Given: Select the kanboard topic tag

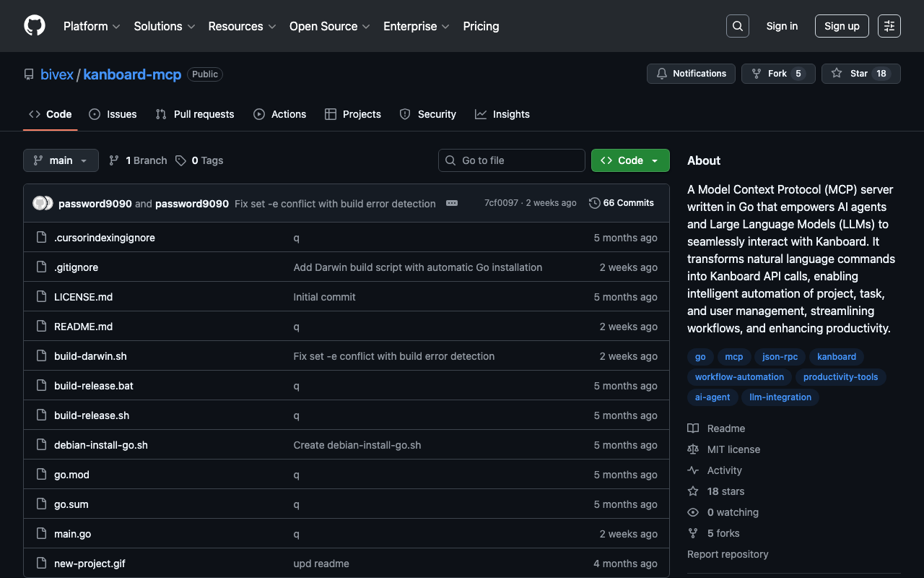Looking at the screenshot, I should coord(836,357).
